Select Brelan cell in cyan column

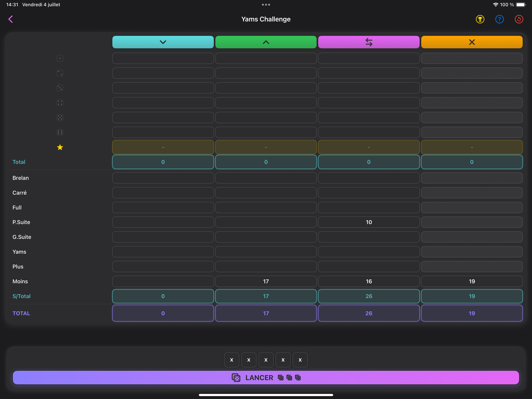coord(163,178)
